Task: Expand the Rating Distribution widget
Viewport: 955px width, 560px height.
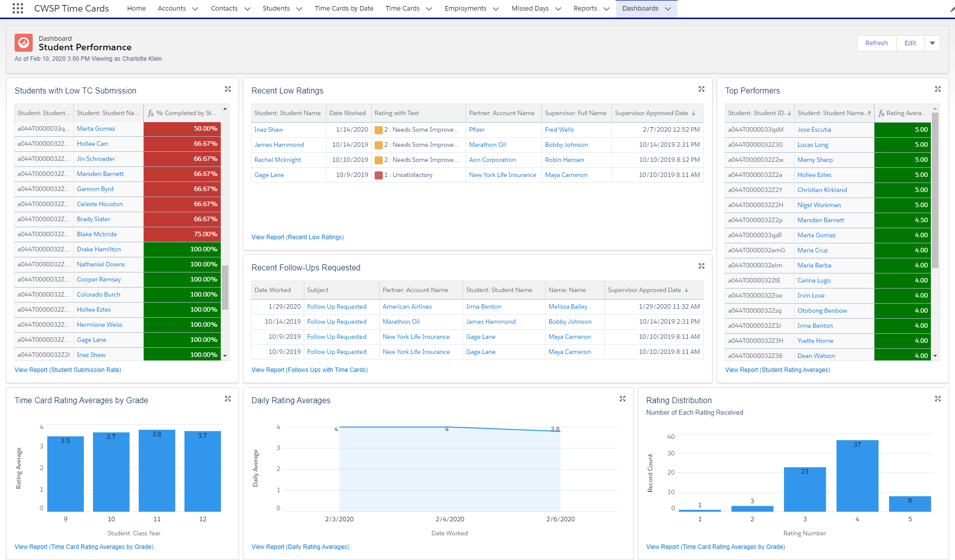Action: coord(938,399)
